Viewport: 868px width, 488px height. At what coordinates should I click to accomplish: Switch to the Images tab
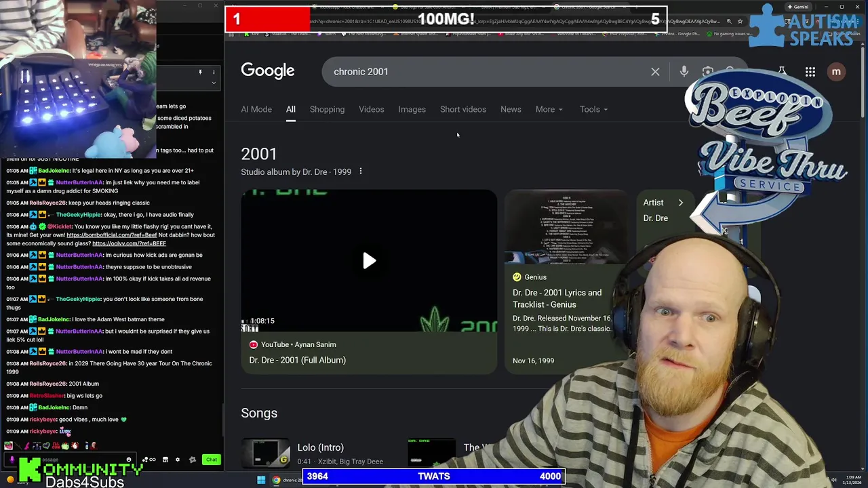coord(412,109)
